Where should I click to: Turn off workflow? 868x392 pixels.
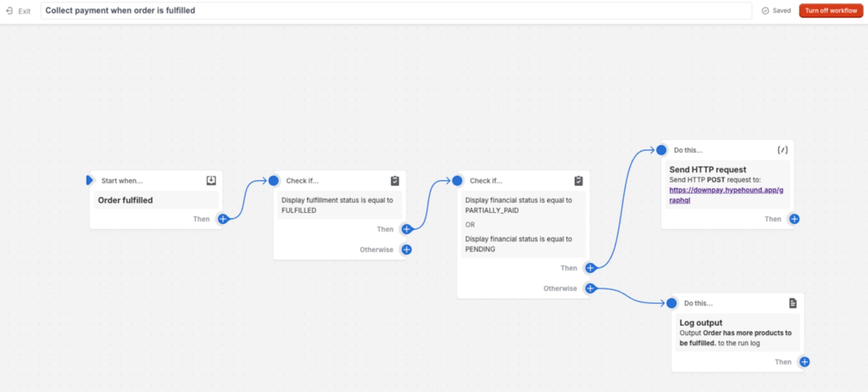tap(831, 11)
